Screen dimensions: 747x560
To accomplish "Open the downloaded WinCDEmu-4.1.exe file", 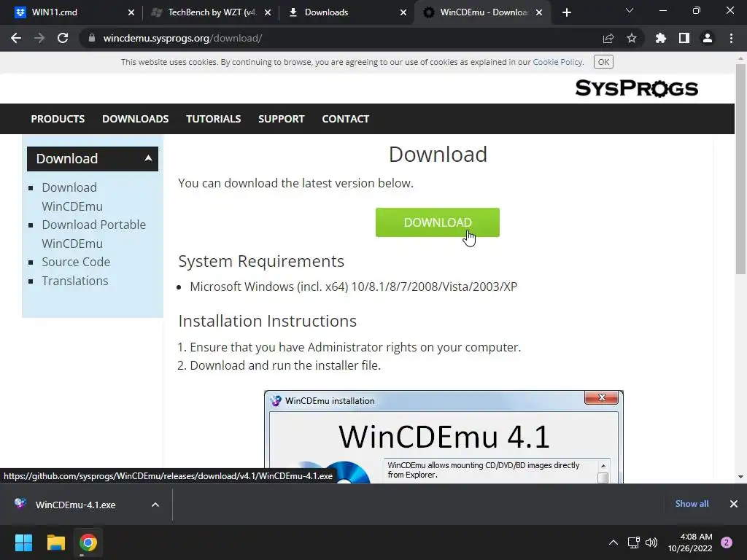I will tap(75, 505).
